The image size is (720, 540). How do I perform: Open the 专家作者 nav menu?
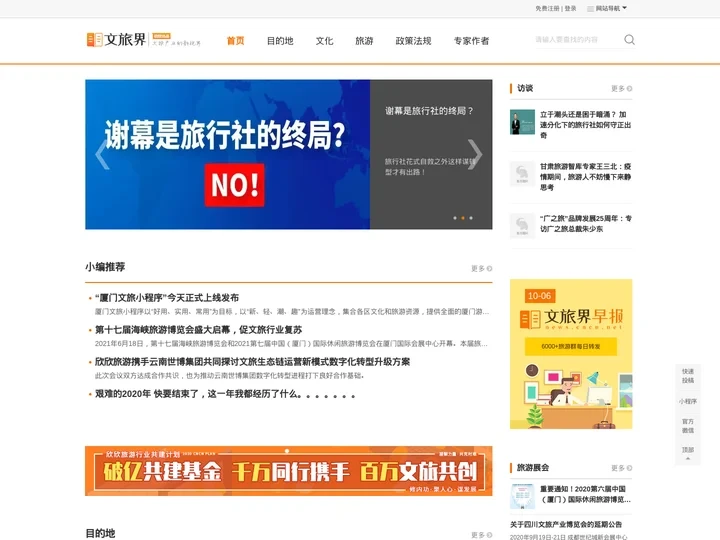pyautogui.click(x=472, y=41)
